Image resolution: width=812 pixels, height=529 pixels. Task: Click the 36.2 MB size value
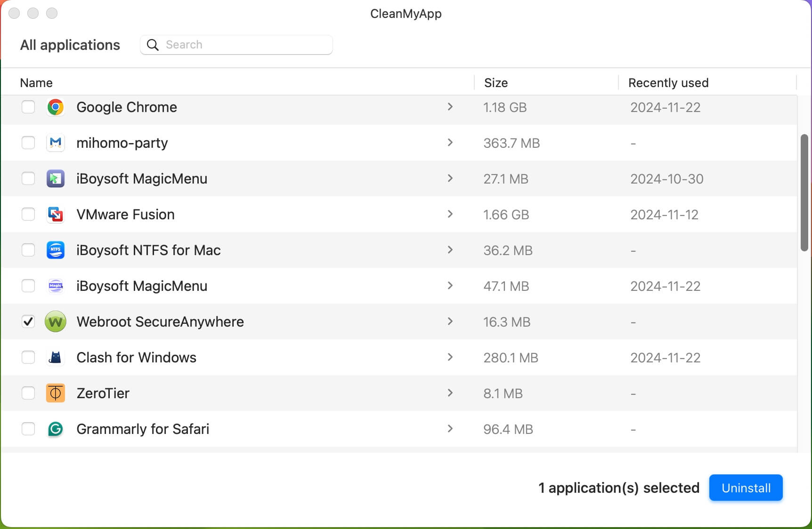tap(508, 250)
